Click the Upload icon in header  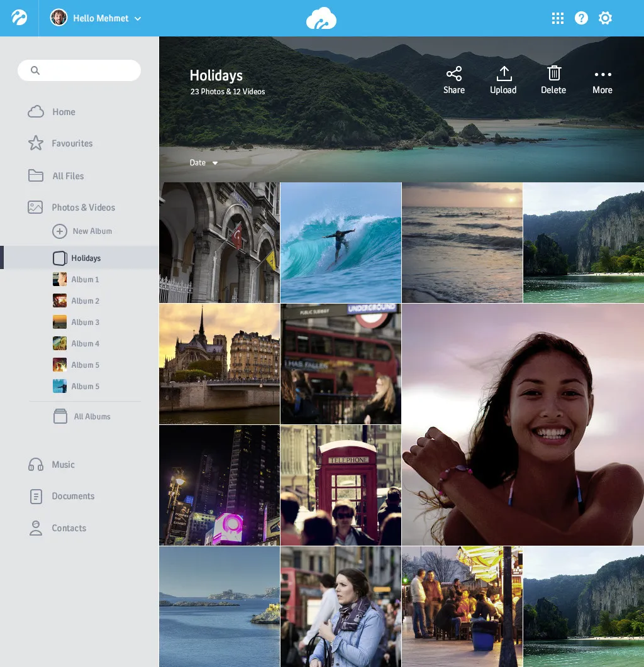503,74
